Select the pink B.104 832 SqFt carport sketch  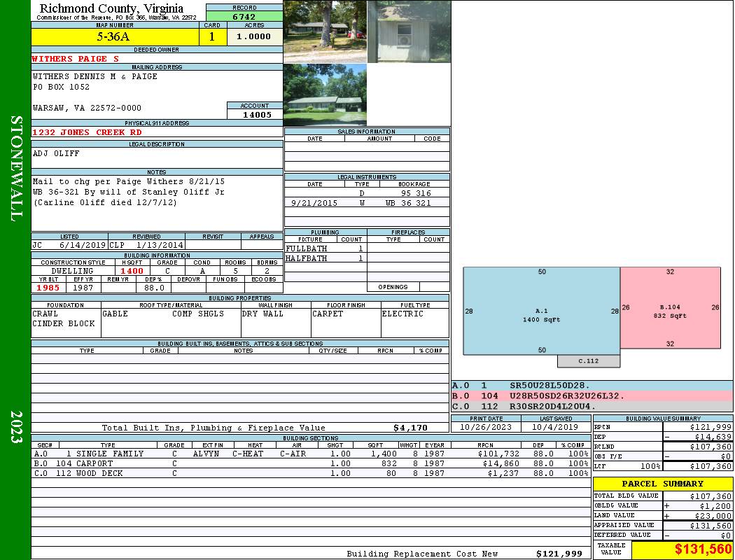pos(670,307)
